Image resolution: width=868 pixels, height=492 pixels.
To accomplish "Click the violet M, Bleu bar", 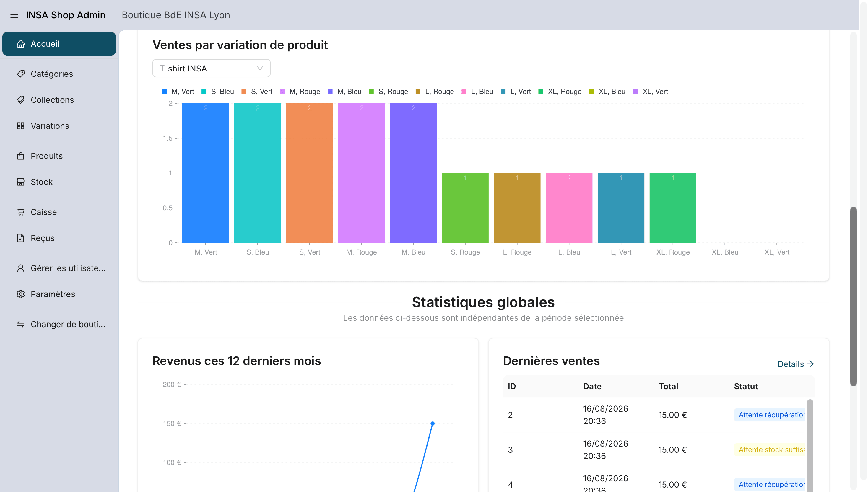I will pyautogui.click(x=413, y=173).
